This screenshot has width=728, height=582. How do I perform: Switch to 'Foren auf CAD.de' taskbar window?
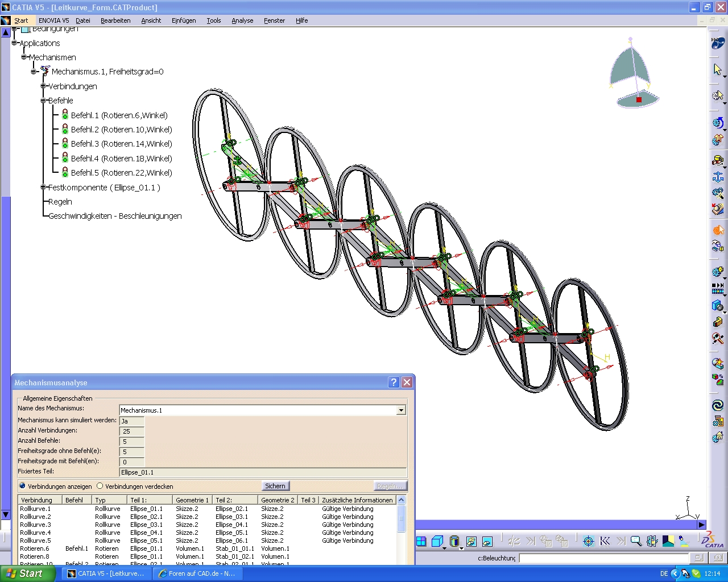pos(199,573)
